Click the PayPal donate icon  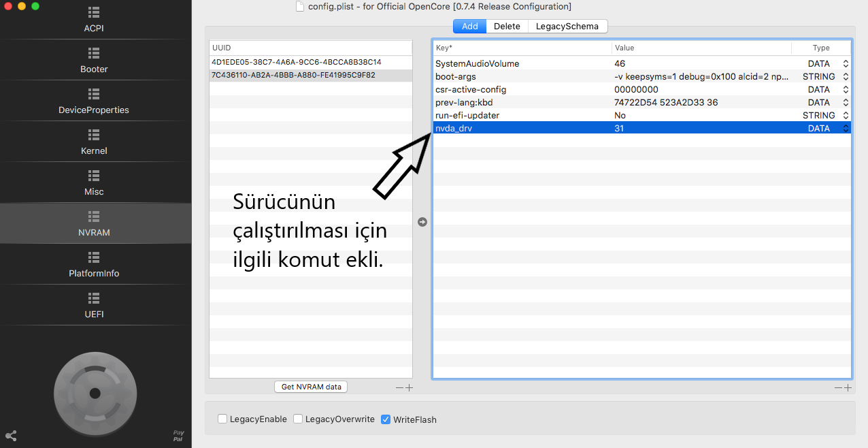click(x=178, y=436)
